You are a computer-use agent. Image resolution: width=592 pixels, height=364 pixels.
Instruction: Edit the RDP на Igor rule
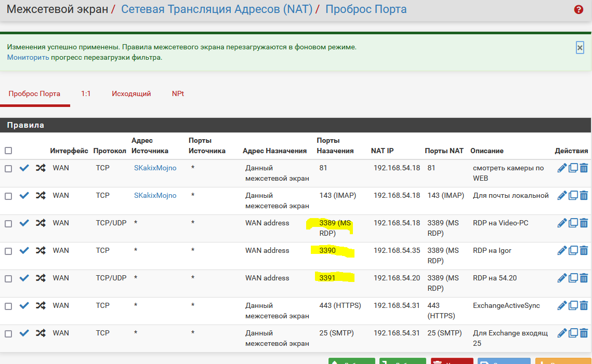(562, 250)
